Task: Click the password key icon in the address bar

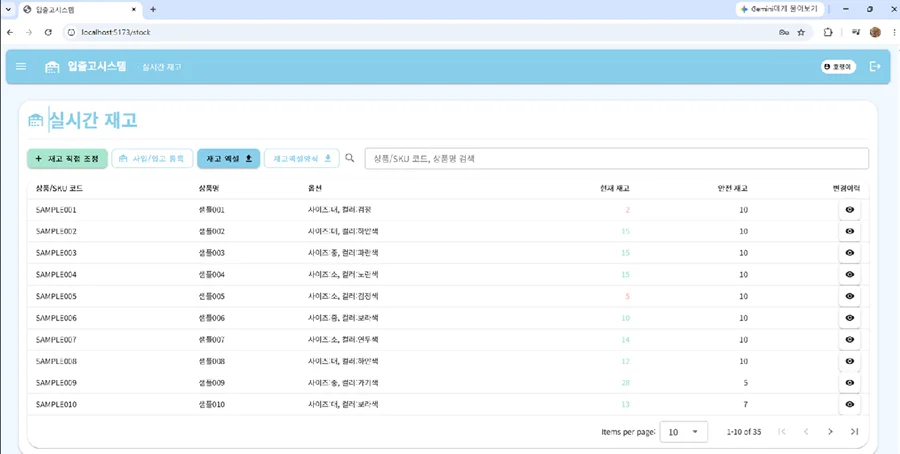Action: tap(783, 33)
